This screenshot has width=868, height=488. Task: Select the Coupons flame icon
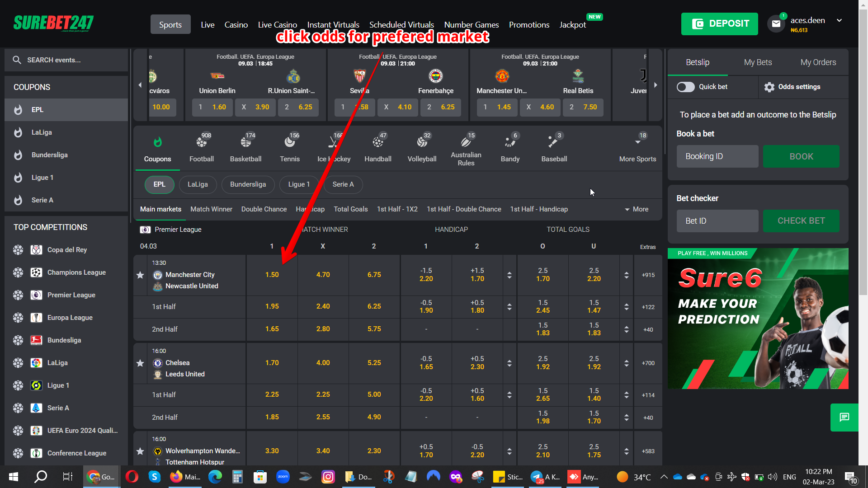tap(157, 142)
